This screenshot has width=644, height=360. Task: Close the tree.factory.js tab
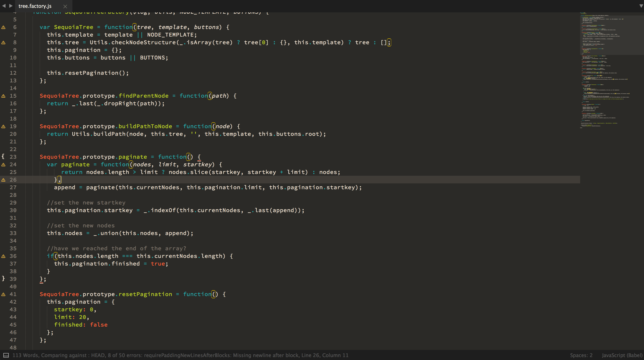[65, 6]
